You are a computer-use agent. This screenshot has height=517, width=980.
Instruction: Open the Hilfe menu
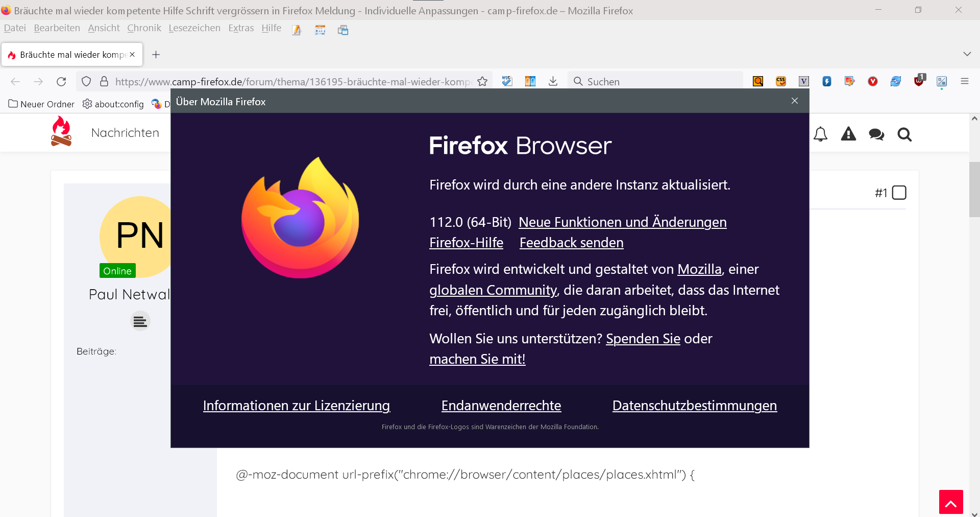coord(272,28)
